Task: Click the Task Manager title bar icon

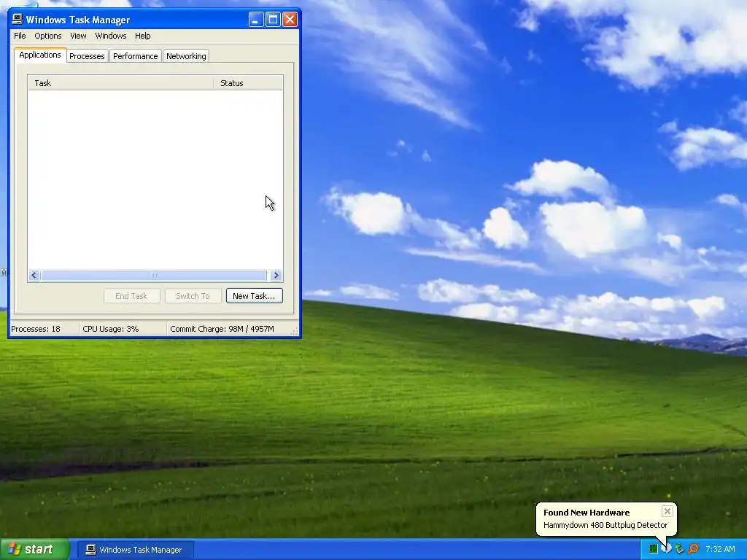Action: (x=18, y=20)
